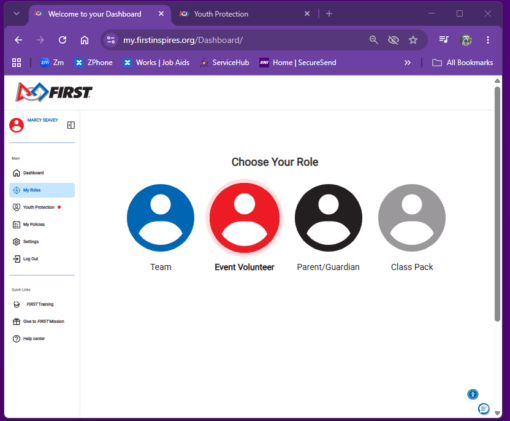Click the page vertical scrollbar thumb
The height and width of the screenshot is (421, 510).
point(497,204)
